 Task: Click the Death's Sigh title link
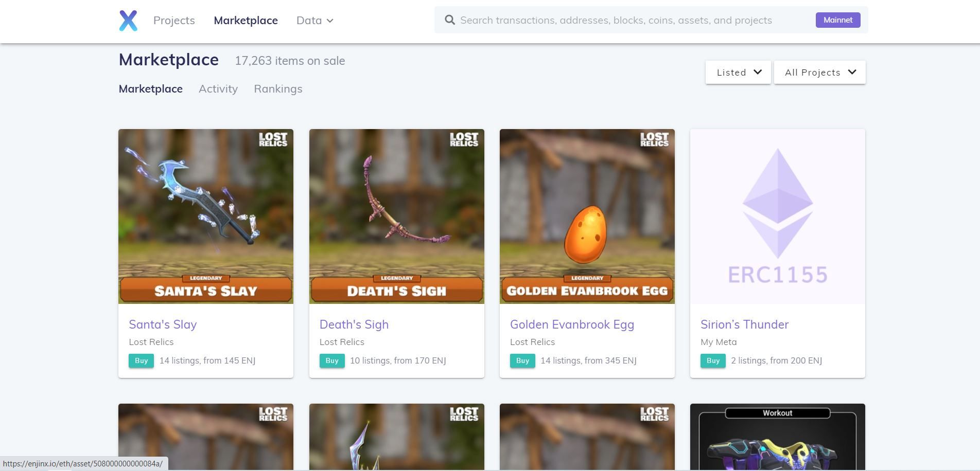click(354, 324)
